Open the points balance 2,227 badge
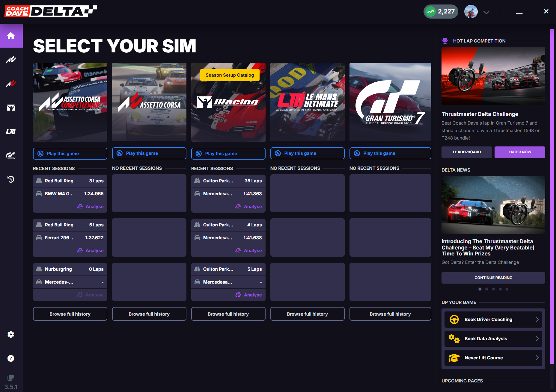This screenshot has height=392, width=556. point(441,12)
